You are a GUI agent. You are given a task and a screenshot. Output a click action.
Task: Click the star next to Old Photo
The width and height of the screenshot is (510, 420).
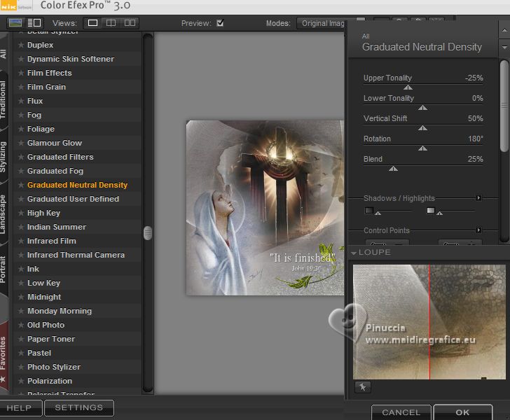click(21, 325)
